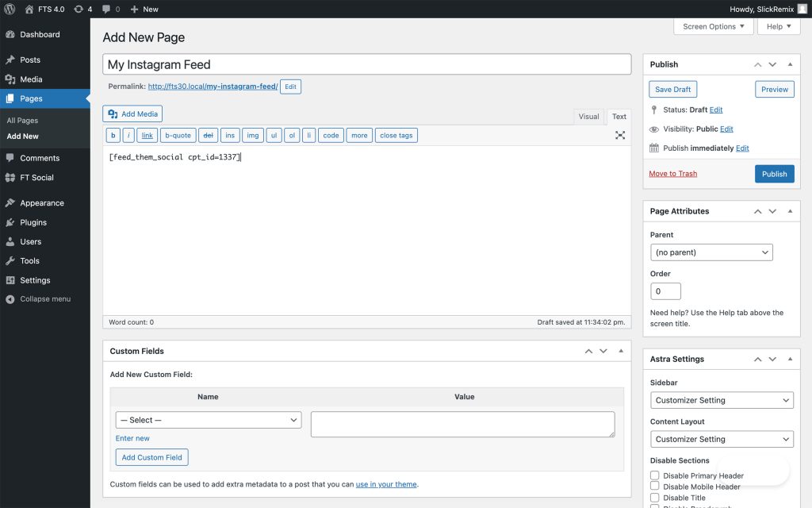This screenshot has height=508, width=812.
Task: Tick the Disable Title checkbox
Action: pos(654,498)
